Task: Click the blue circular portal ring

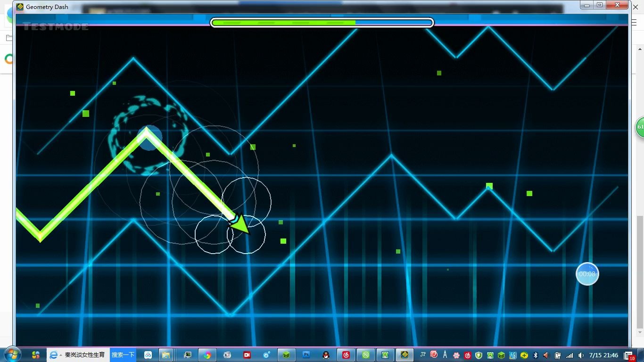Action: tap(149, 137)
